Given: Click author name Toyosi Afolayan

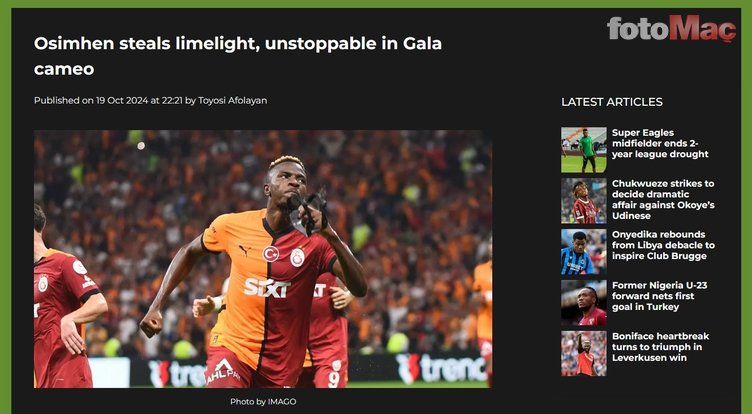Looking at the screenshot, I should 233,100.
